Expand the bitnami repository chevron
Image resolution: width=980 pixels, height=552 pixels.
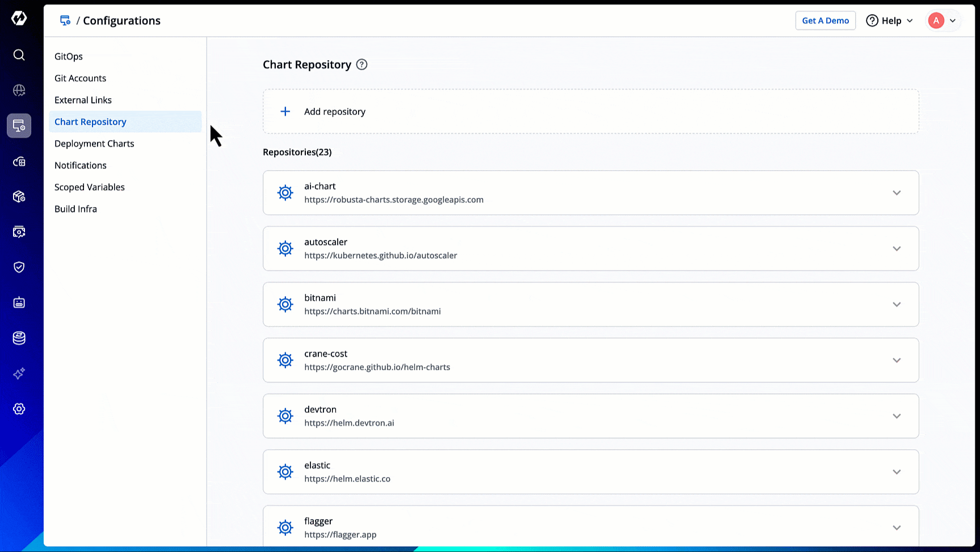896,305
